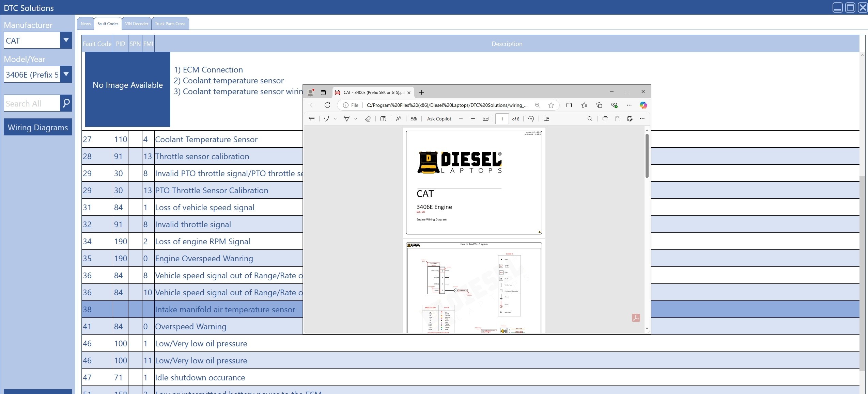
Task: Expand the Model/Year 3406E dropdown
Action: 66,74
